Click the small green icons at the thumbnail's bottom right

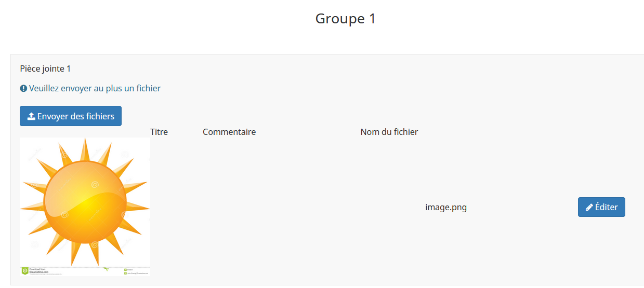[126, 271]
